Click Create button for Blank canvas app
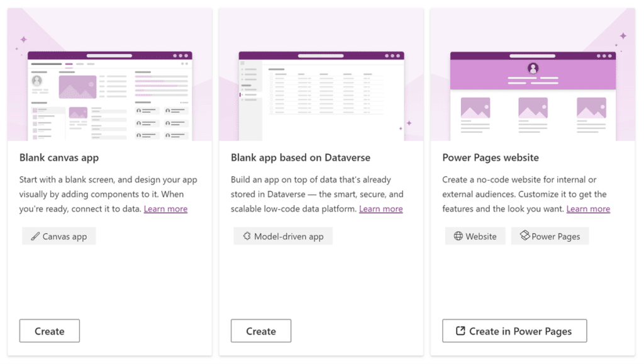The width and height of the screenshot is (644, 364). click(x=49, y=331)
